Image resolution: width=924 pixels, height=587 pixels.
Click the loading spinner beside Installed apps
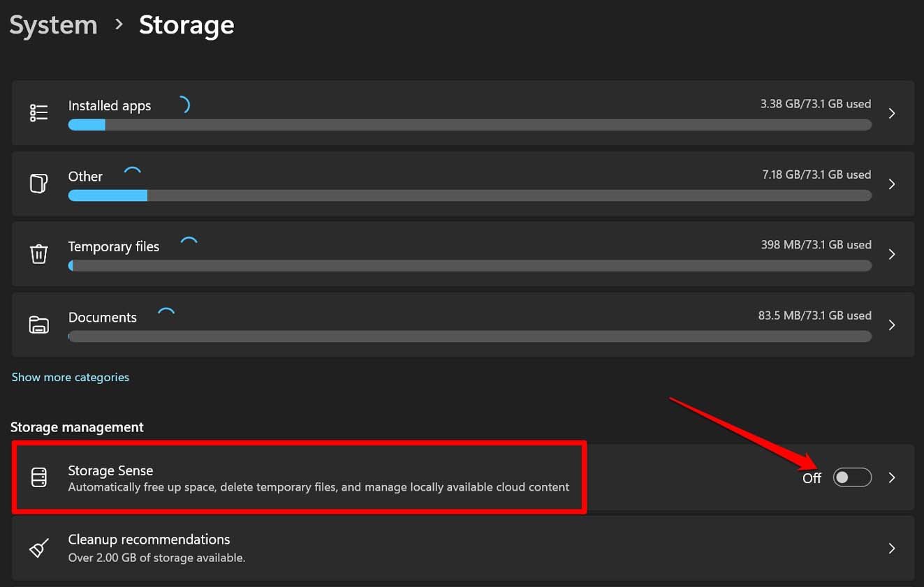pos(184,103)
